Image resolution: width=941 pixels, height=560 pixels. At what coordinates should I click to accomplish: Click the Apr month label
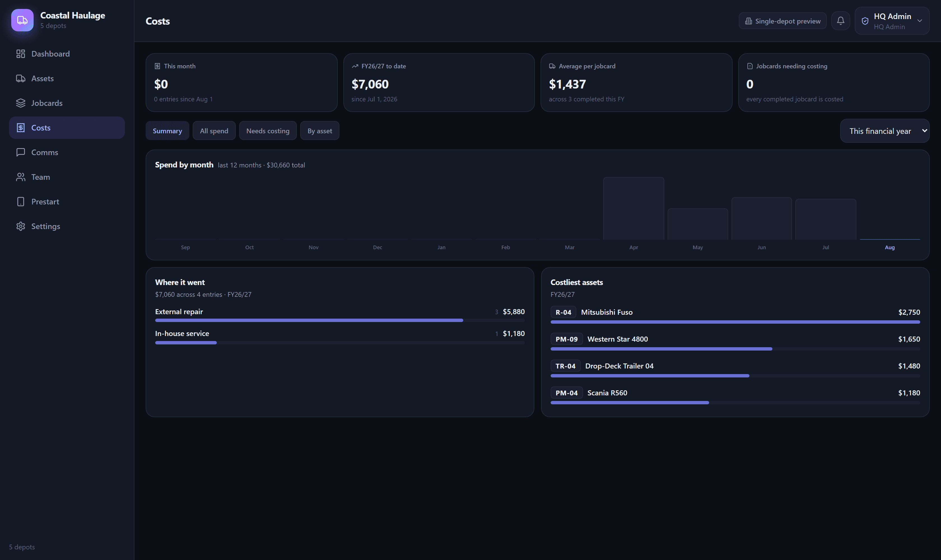(x=633, y=248)
